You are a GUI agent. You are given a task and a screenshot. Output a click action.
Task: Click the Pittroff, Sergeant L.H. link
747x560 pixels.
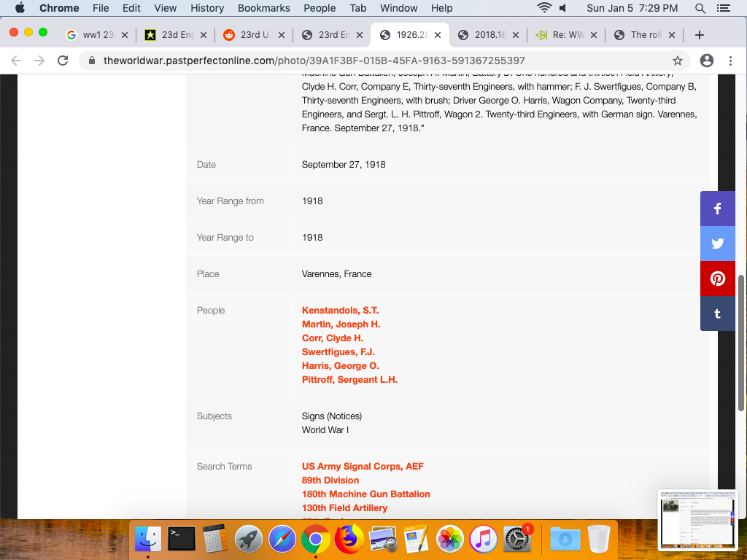point(349,379)
